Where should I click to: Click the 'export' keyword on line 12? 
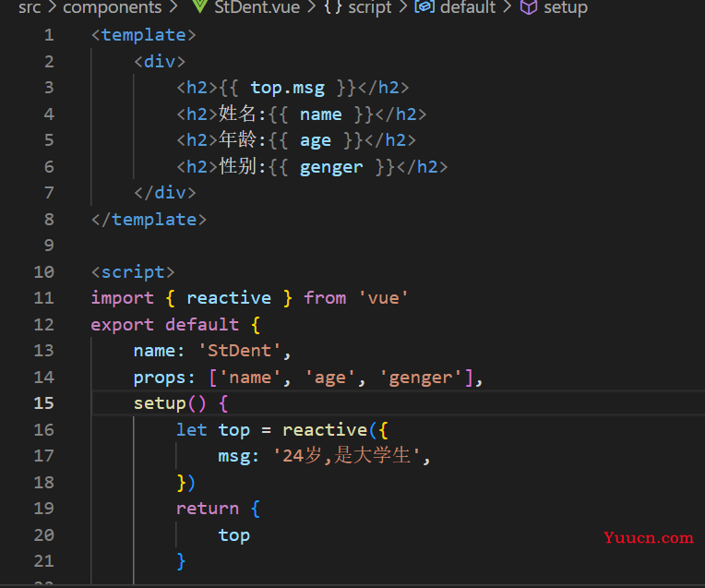[123, 324]
